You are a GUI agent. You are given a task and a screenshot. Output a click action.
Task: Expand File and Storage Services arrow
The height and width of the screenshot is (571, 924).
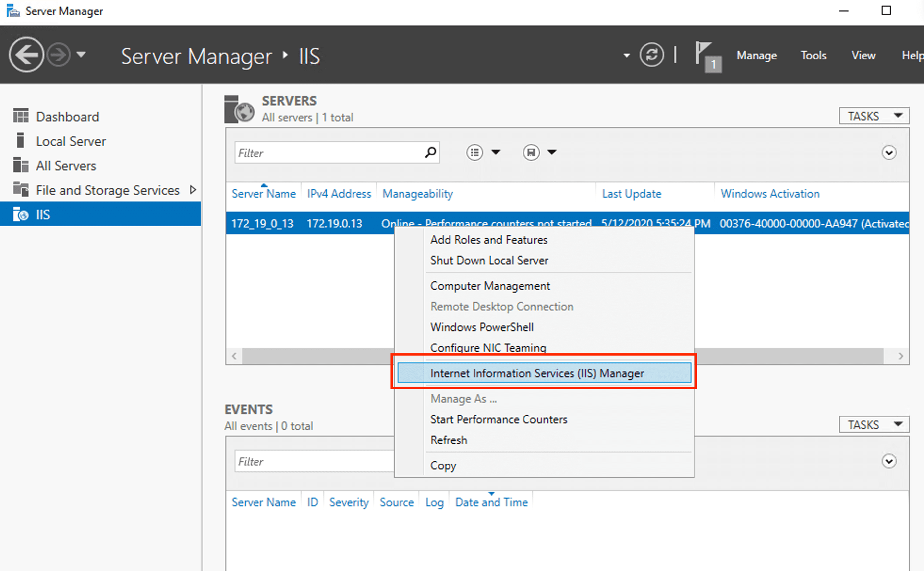(x=193, y=190)
